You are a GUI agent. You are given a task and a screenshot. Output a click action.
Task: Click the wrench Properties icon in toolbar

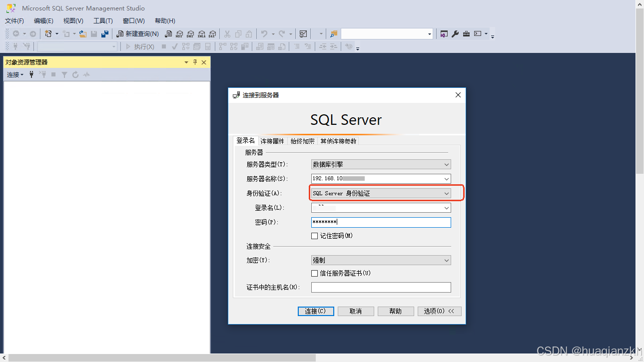pyautogui.click(x=455, y=34)
